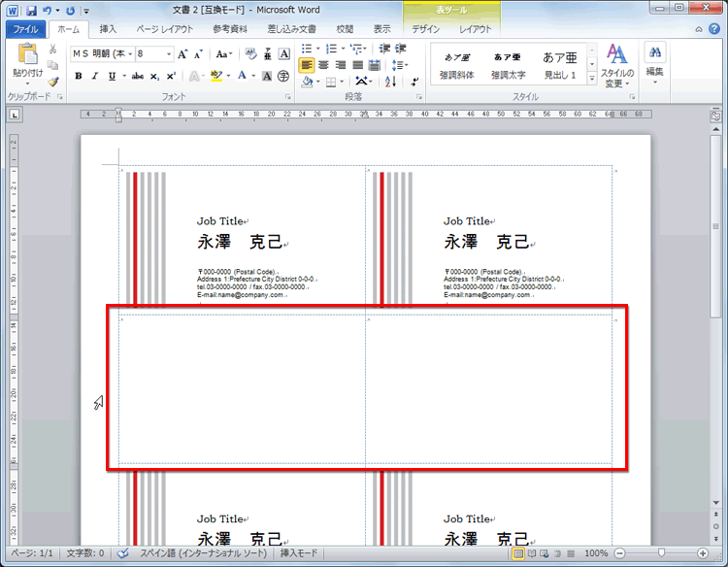728x567 pixels.
Task: Apply the 強調斜体 style
Action: pyautogui.click(x=457, y=65)
